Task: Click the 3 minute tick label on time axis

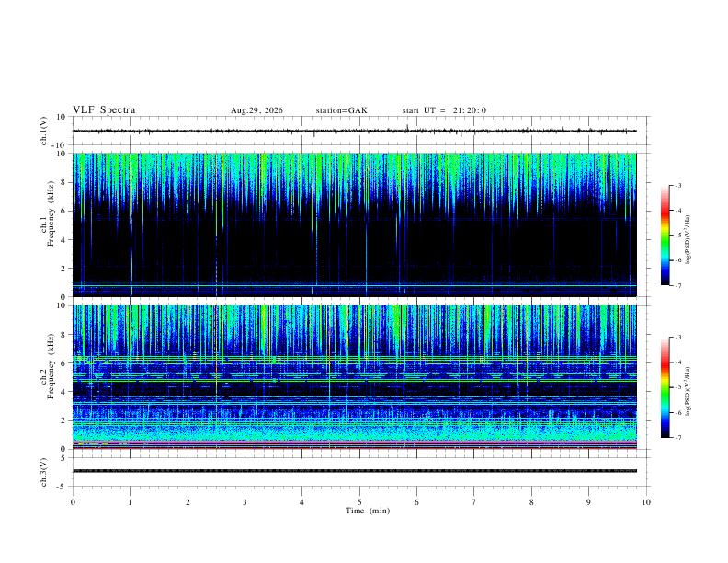Action: coord(245,502)
